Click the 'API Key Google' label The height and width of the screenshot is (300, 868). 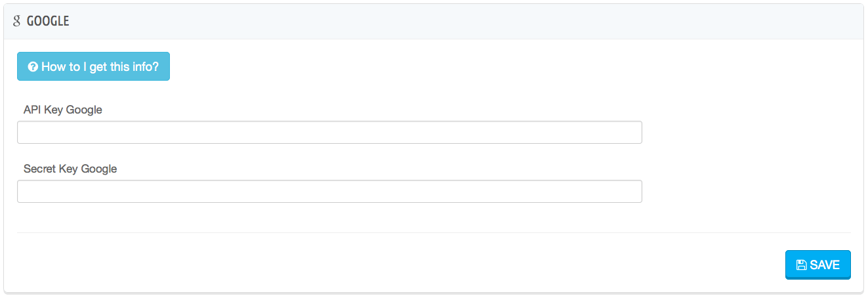pos(63,110)
